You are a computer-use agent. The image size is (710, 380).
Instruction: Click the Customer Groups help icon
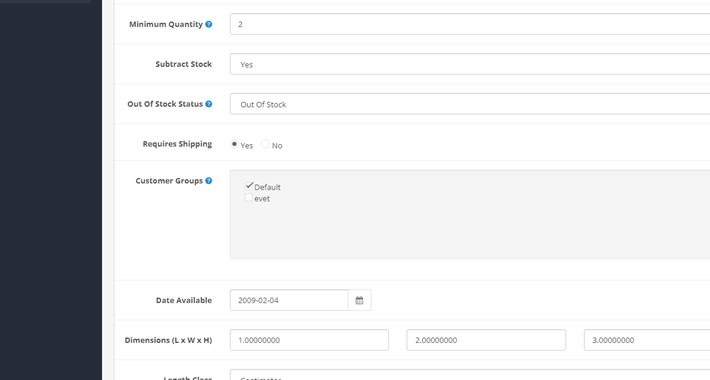pyautogui.click(x=209, y=181)
